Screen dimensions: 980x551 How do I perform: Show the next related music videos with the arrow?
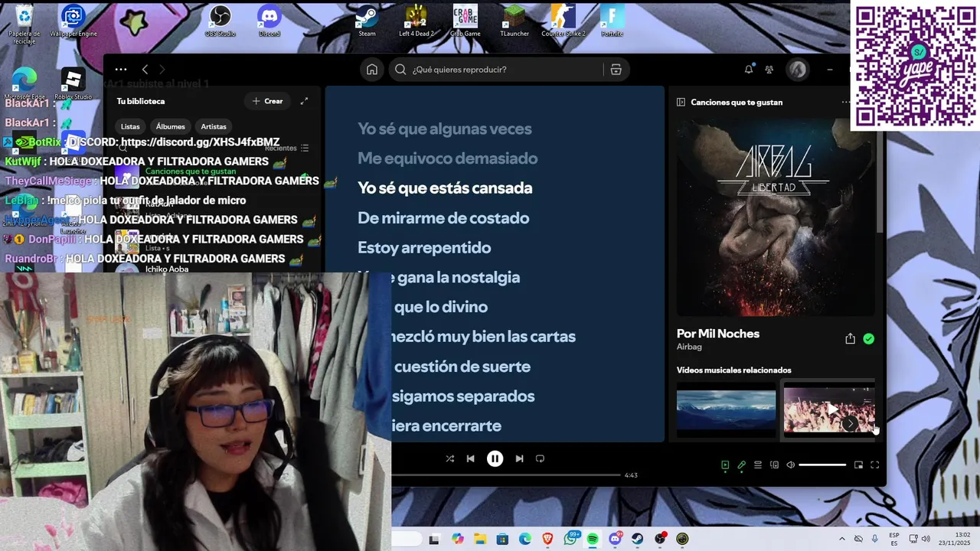(x=850, y=423)
